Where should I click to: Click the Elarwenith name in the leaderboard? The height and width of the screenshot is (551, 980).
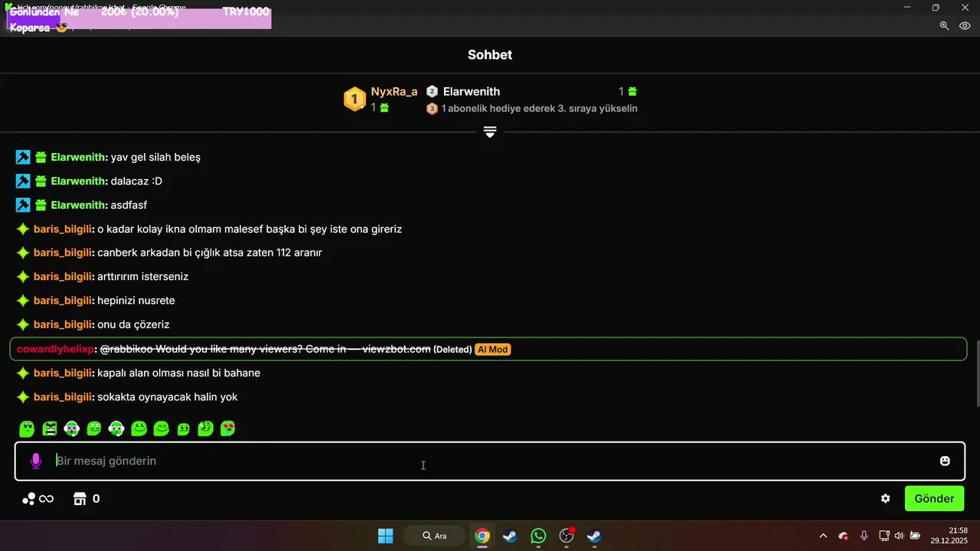pos(472,91)
